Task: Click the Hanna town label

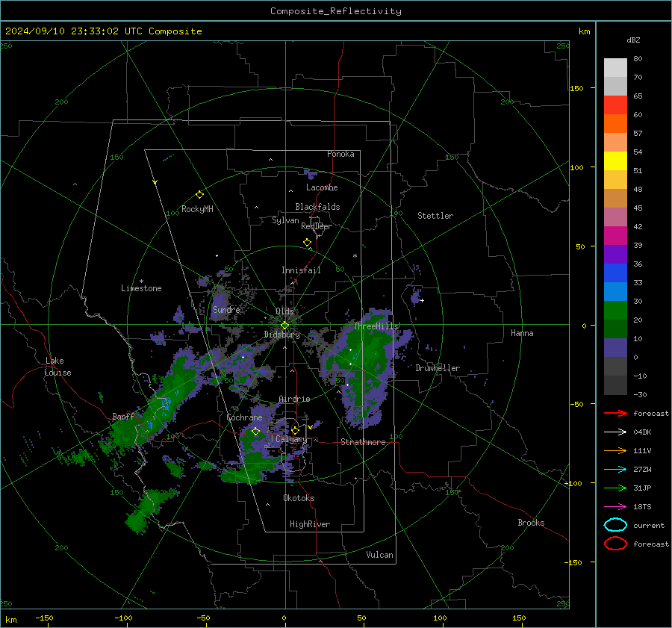Action: click(x=522, y=333)
